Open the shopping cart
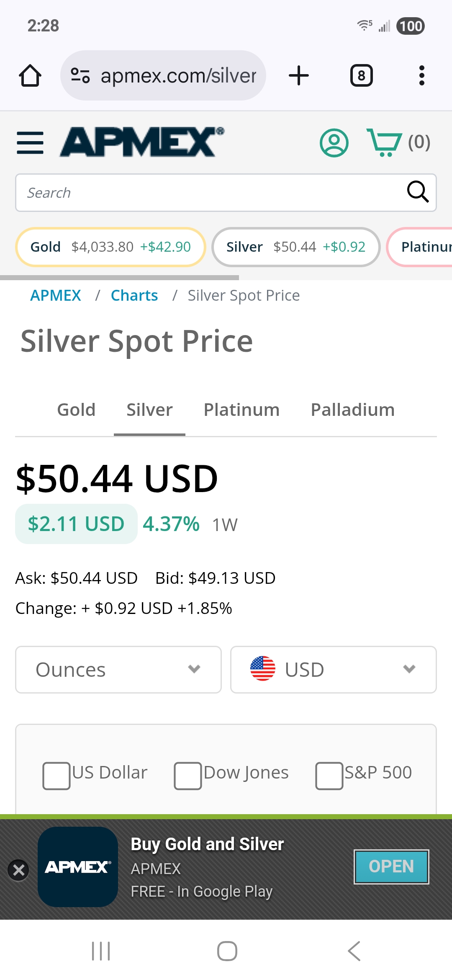Screen dimensions: 452x980 coord(384,143)
